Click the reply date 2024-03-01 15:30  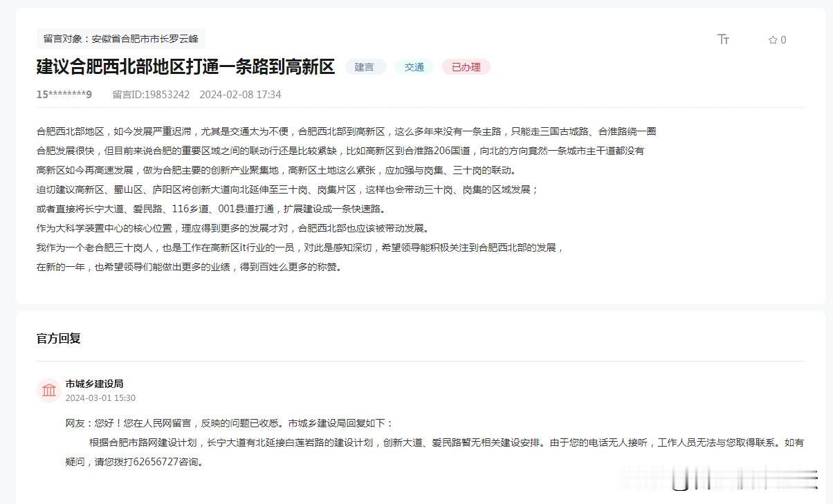tap(100, 398)
